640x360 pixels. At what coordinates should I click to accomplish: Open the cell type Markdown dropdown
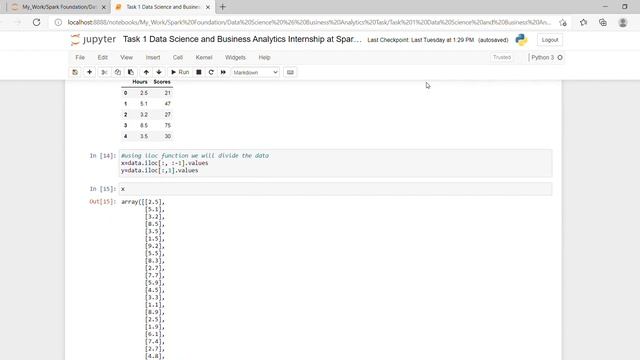tap(256, 72)
